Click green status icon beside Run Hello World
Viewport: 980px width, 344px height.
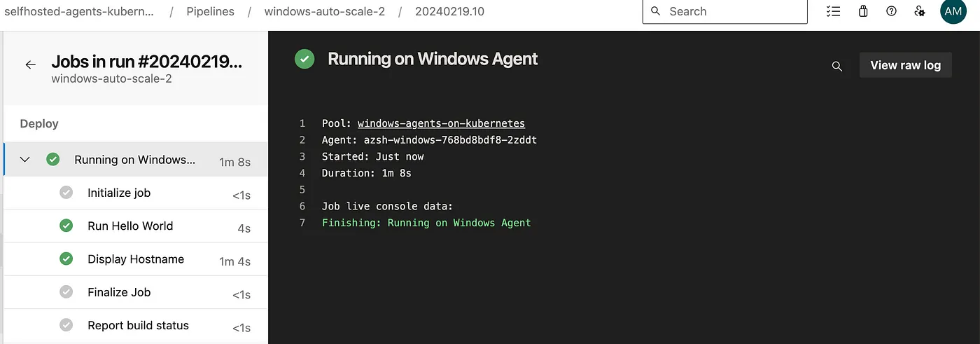[x=66, y=226]
